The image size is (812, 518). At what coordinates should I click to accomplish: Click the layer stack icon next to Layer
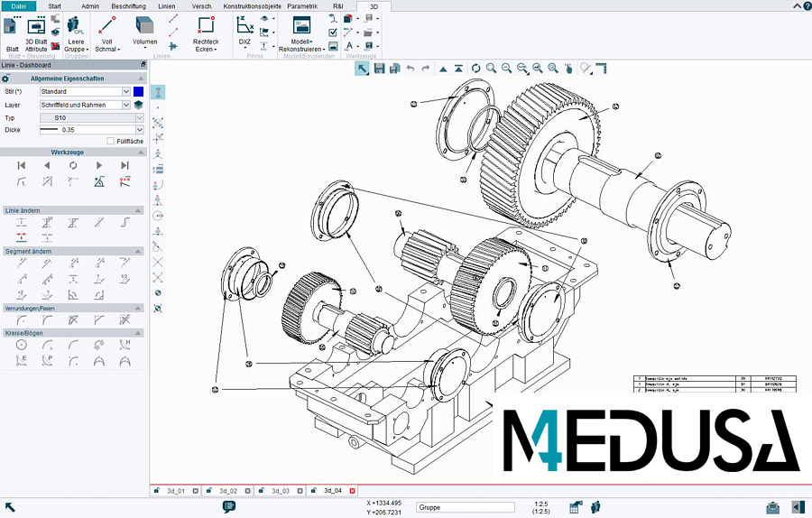[138, 105]
